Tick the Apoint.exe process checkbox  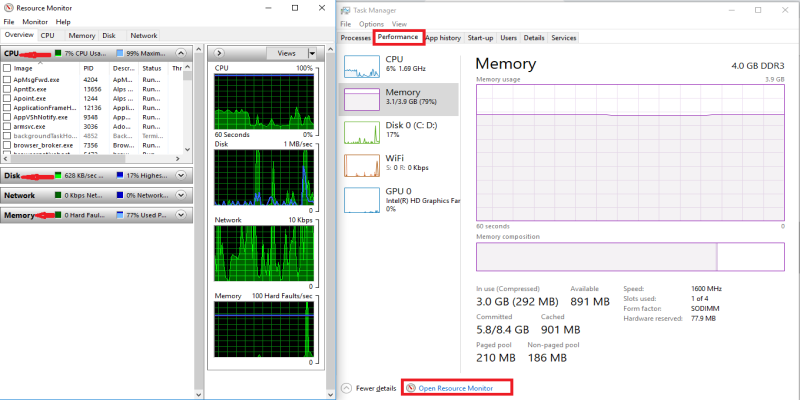point(7,98)
